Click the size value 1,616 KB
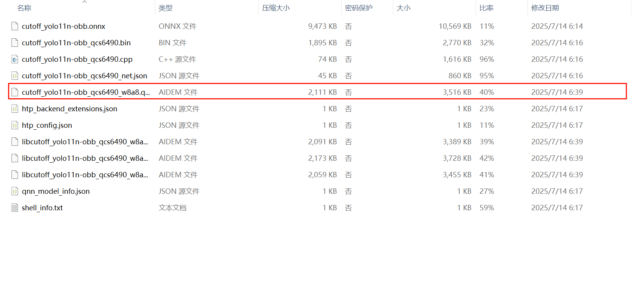Screen dimensions: 644x297 457,59
